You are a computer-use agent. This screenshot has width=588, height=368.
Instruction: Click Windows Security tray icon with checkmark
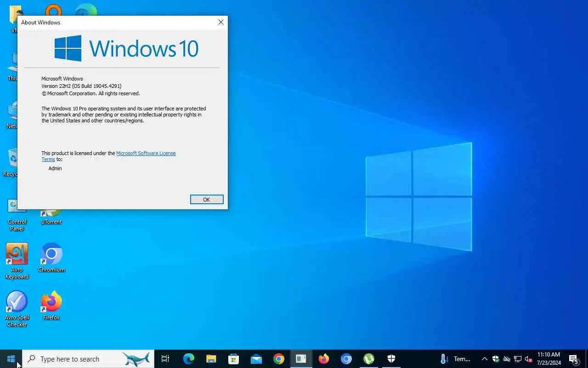coord(496,359)
